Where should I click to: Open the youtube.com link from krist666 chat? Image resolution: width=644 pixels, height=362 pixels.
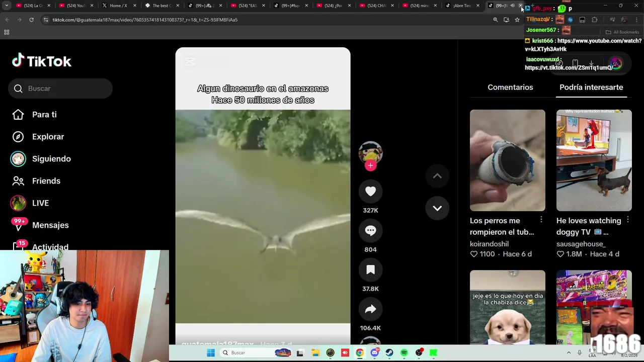[x=583, y=45]
